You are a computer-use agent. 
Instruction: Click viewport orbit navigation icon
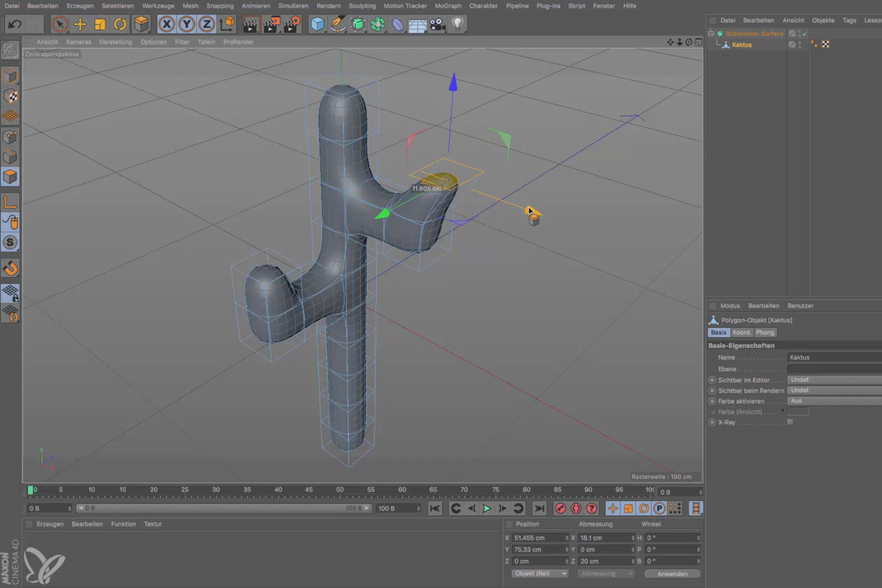[689, 42]
